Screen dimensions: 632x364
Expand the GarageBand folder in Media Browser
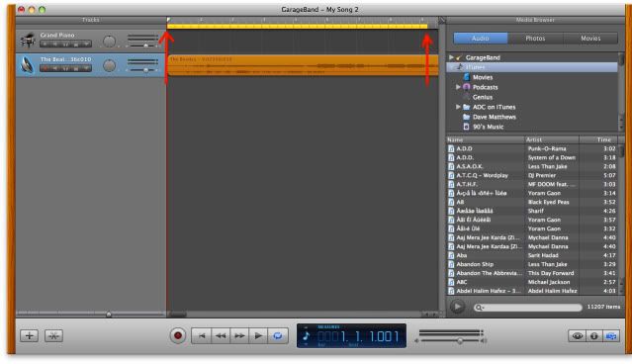pos(451,57)
